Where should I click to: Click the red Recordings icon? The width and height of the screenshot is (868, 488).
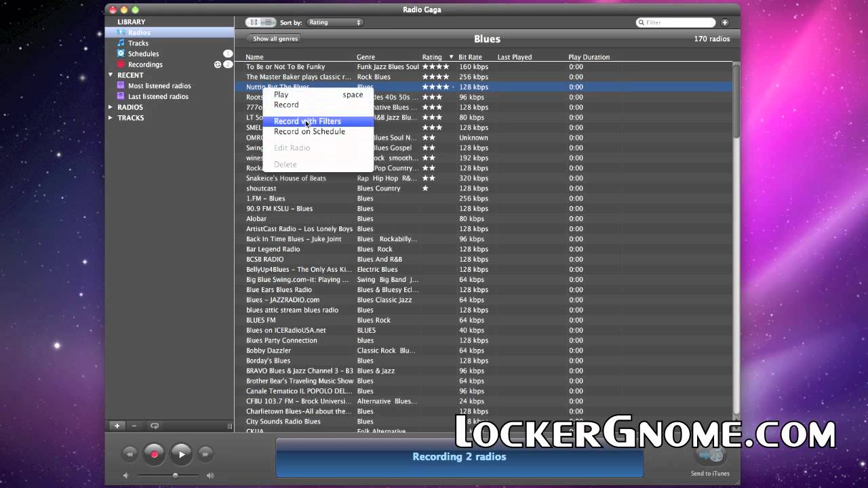pos(121,64)
